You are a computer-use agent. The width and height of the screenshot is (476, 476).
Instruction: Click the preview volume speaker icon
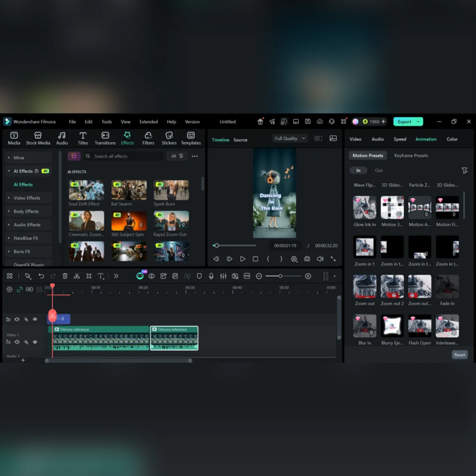point(320,259)
